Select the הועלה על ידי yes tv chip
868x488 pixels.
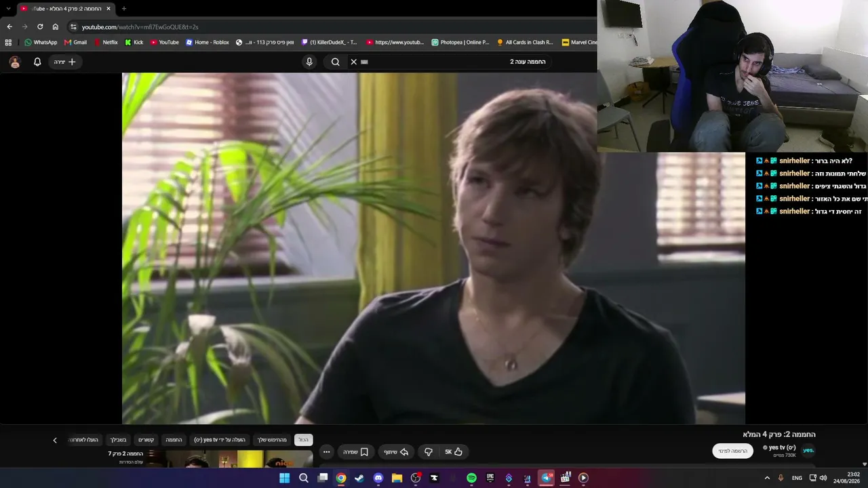point(220,440)
